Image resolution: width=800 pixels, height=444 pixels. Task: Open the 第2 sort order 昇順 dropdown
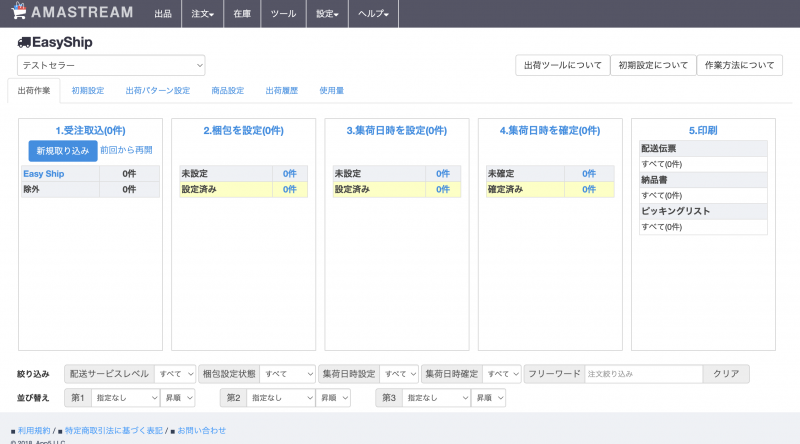(x=333, y=398)
